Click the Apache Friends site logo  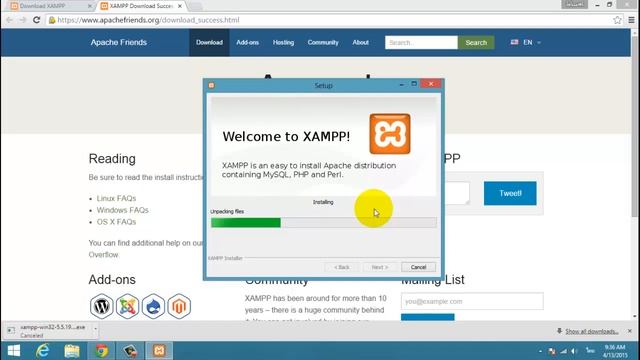(x=119, y=42)
